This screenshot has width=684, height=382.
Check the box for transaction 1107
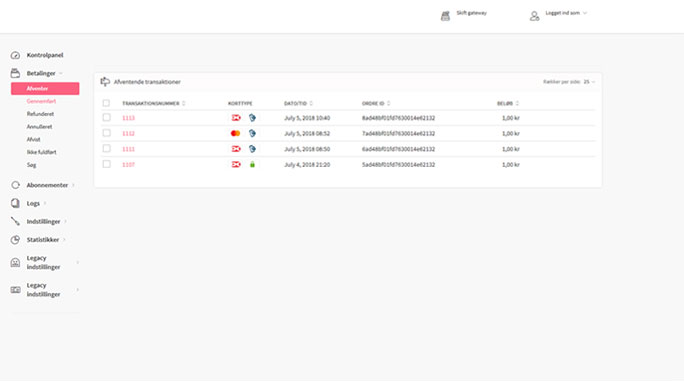tap(106, 164)
